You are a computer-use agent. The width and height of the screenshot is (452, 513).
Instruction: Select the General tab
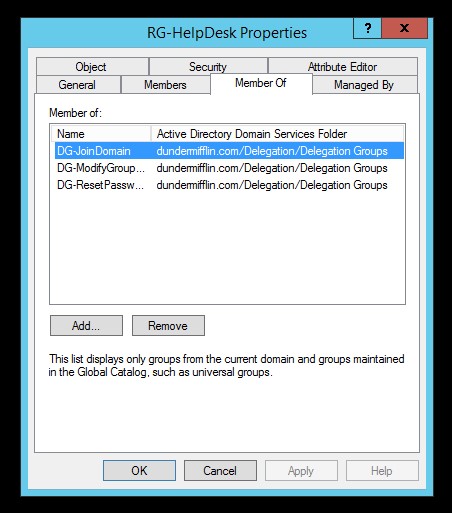pyautogui.click(x=78, y=85)
